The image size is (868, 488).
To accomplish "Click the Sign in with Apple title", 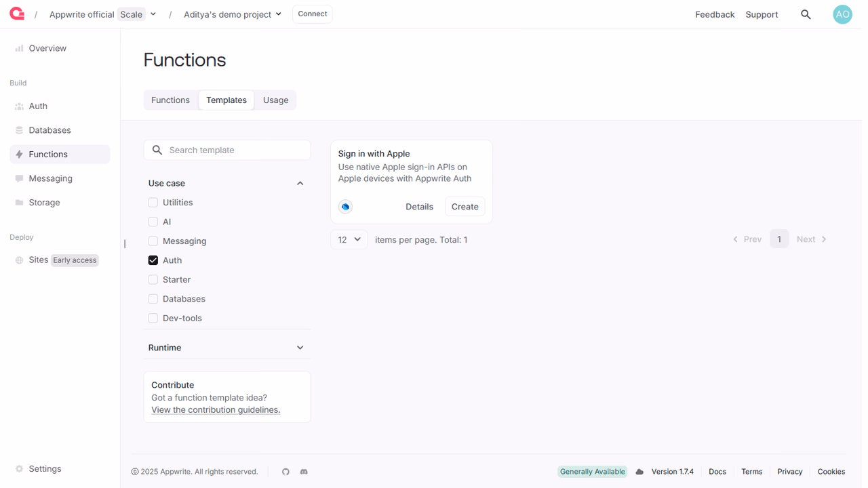I will coord(374,154).
